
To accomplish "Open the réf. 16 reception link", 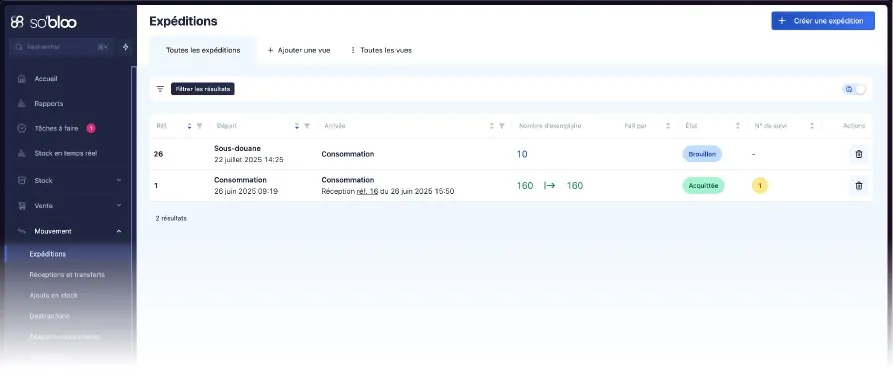I will click(x=367, y=191).
